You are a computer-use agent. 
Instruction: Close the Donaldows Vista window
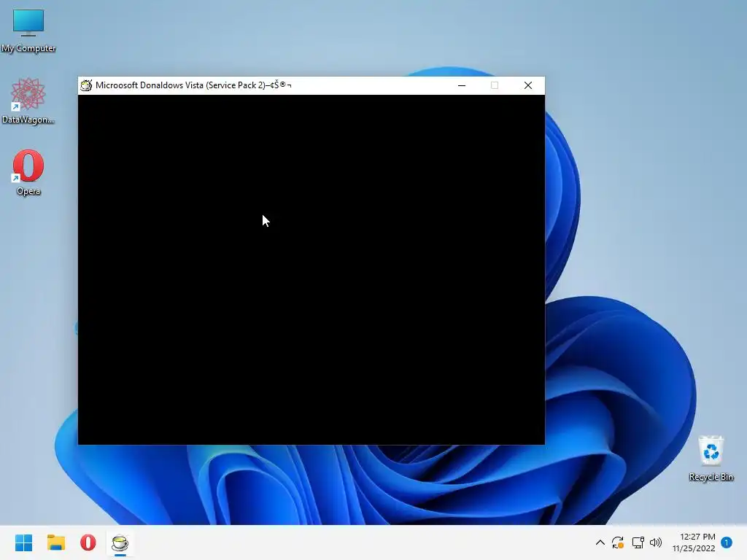point(528,85)
